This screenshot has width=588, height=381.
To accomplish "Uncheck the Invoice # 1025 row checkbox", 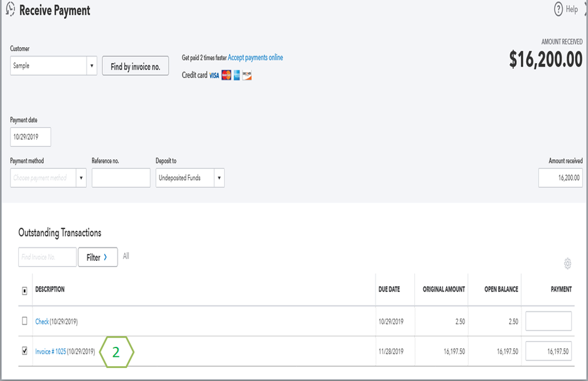I will click(x=24, y=351).
